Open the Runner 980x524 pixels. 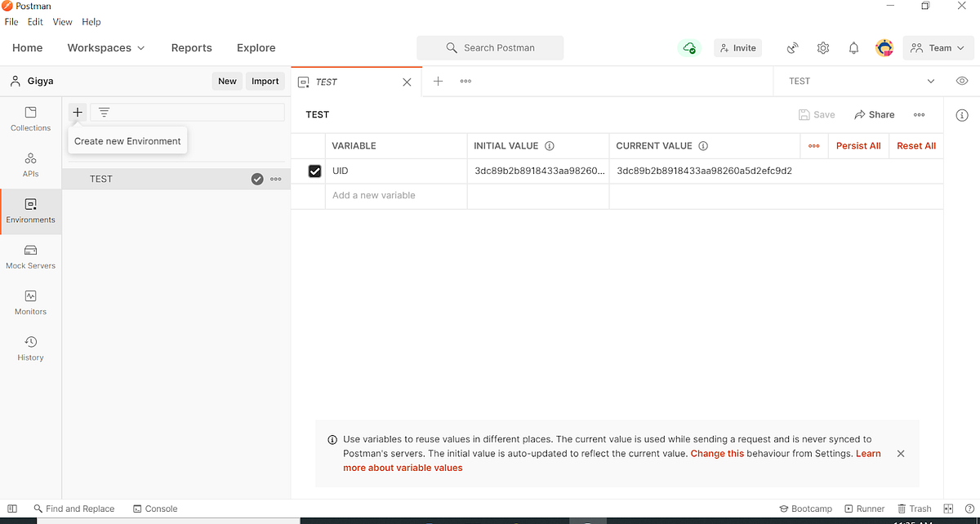coord(865,508)
